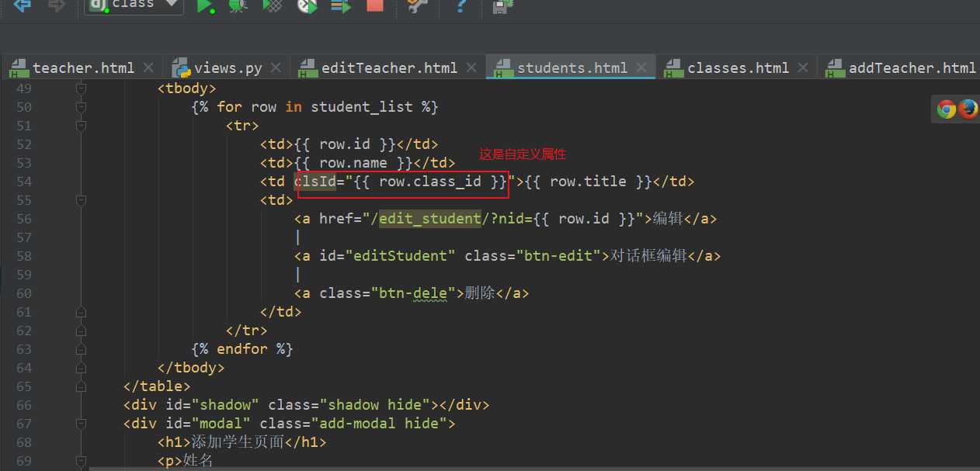Screen dimensions: 980x471
Task: Click the concurrency diagram run icon
Action: 340,6
